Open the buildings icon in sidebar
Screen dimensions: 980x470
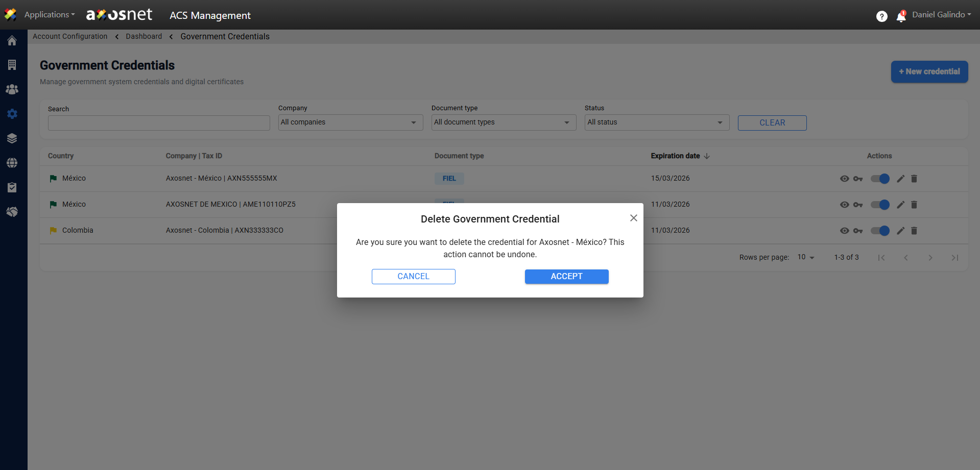tap(12, 65)
